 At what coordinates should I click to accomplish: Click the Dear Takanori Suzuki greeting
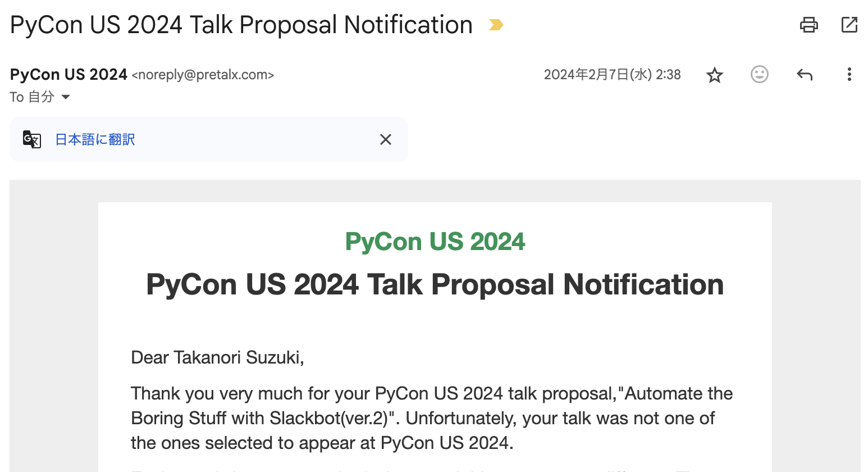coord(217,357)
